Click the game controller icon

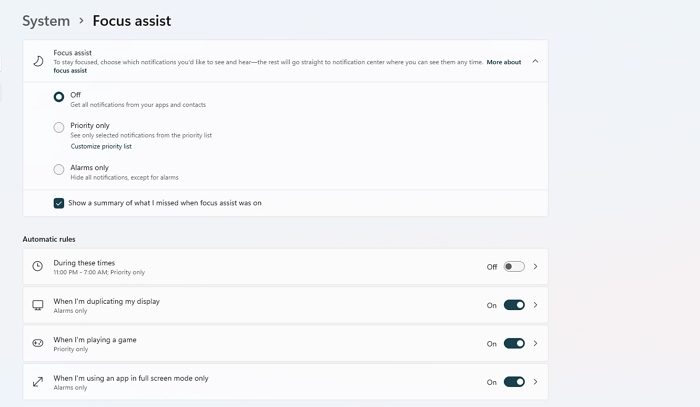[38, 343]
